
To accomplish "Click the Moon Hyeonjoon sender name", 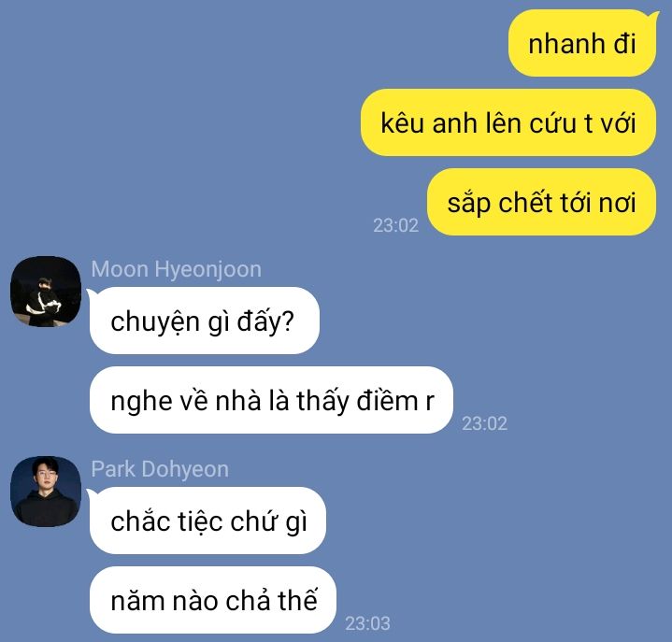I will [176, 269].
